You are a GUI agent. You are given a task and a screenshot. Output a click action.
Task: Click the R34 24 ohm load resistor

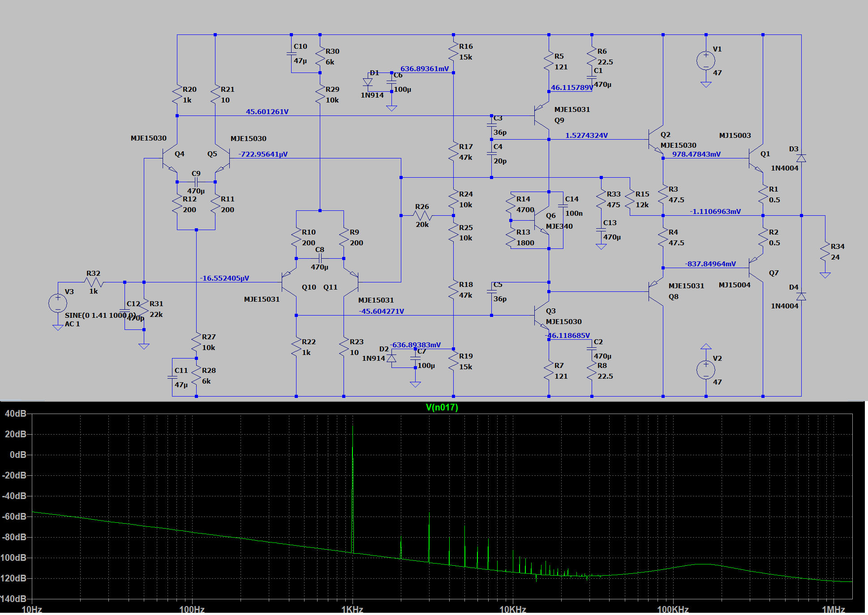825,252
